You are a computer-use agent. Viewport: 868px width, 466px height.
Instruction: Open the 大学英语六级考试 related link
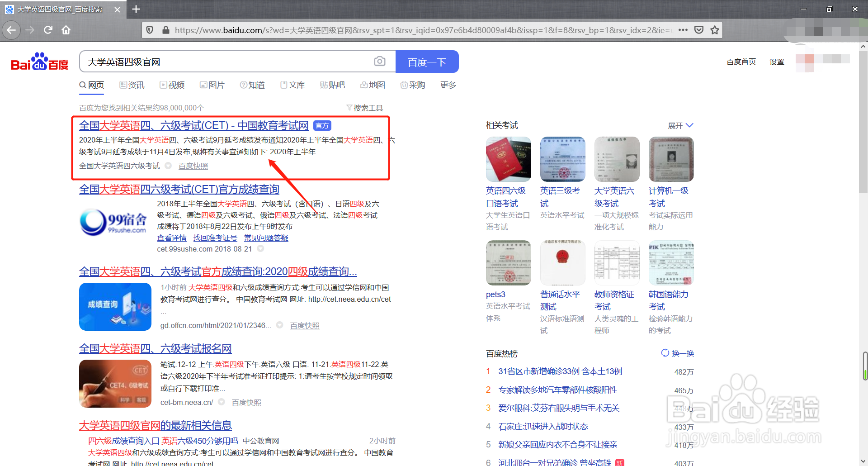click(614, 197)
